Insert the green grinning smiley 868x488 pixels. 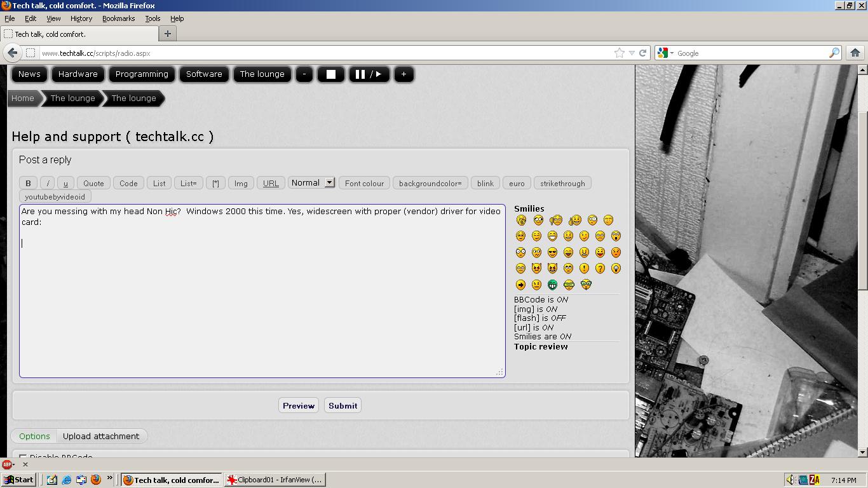point(552,285)
